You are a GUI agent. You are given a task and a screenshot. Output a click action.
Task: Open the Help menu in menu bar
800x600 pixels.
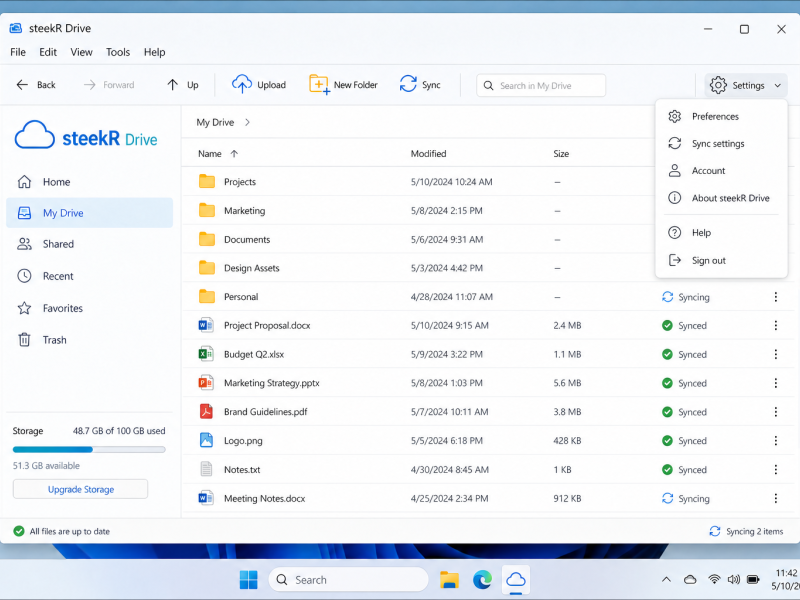point(155,52)
